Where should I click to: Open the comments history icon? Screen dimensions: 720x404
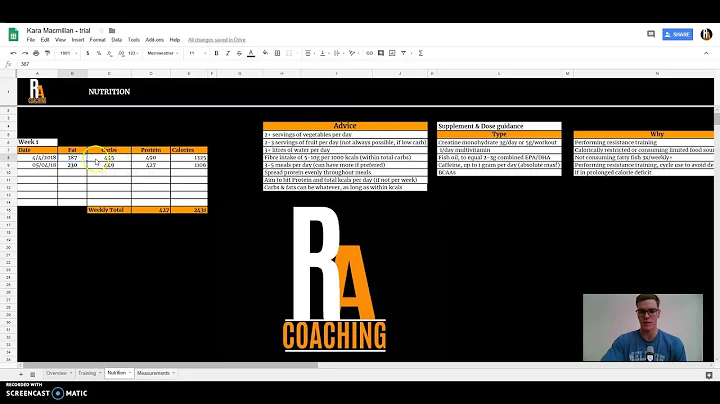coord(651,34)
